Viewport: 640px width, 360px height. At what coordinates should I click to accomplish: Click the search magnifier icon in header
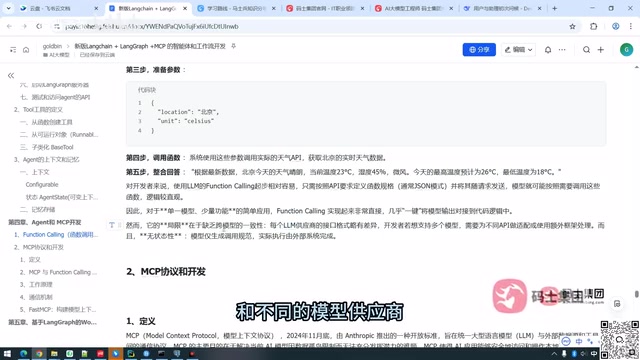coord(586,50)
